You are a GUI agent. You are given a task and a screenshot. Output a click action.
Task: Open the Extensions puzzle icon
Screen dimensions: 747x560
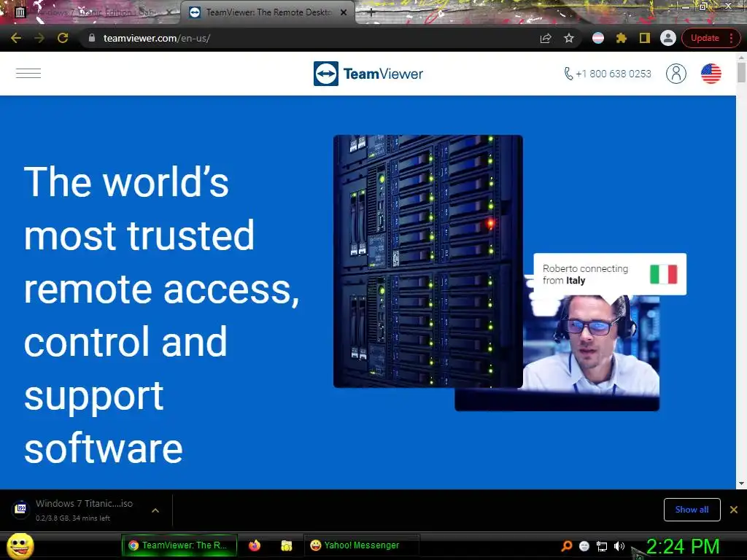(622, 38)
